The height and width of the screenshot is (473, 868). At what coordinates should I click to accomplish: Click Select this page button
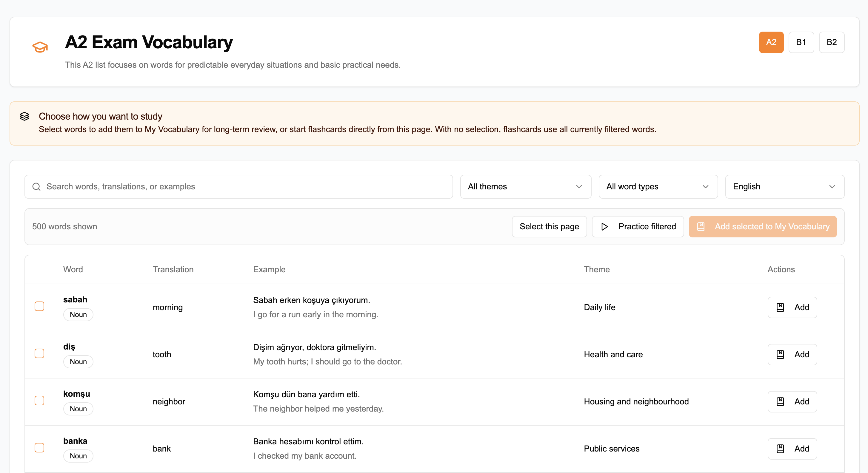[549, 227]
